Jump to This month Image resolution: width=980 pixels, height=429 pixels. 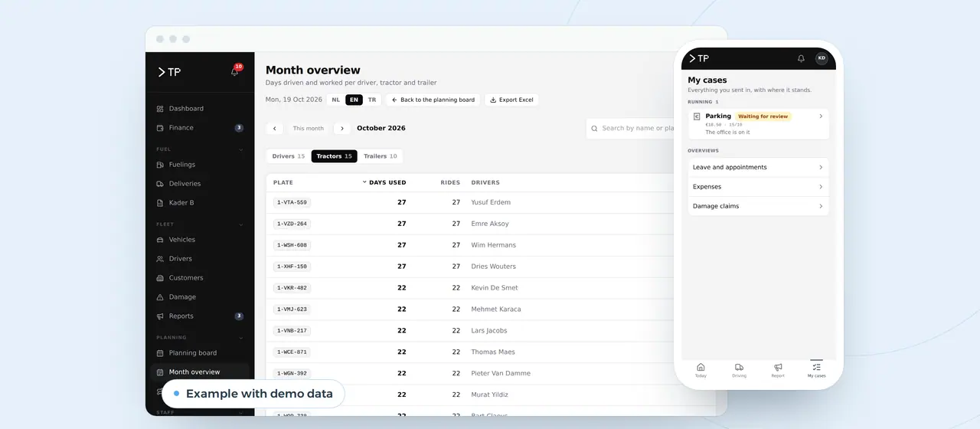coord(309,129)
